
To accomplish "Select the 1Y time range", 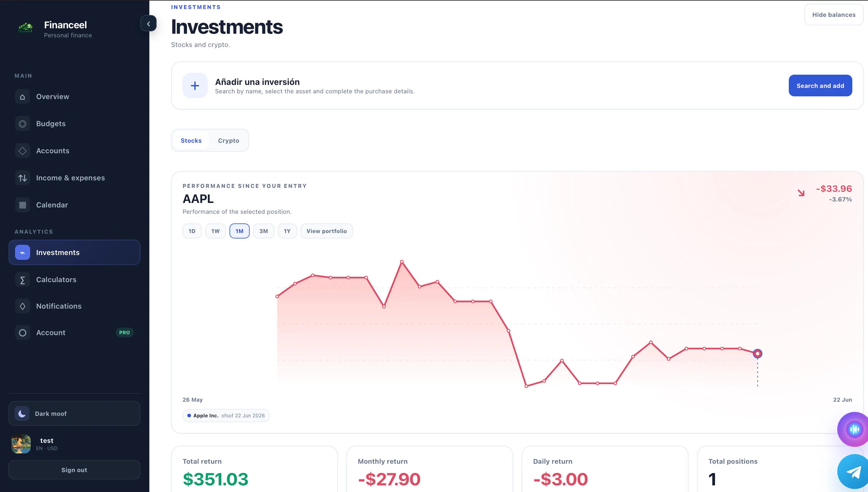I will [x=287, y=231].
